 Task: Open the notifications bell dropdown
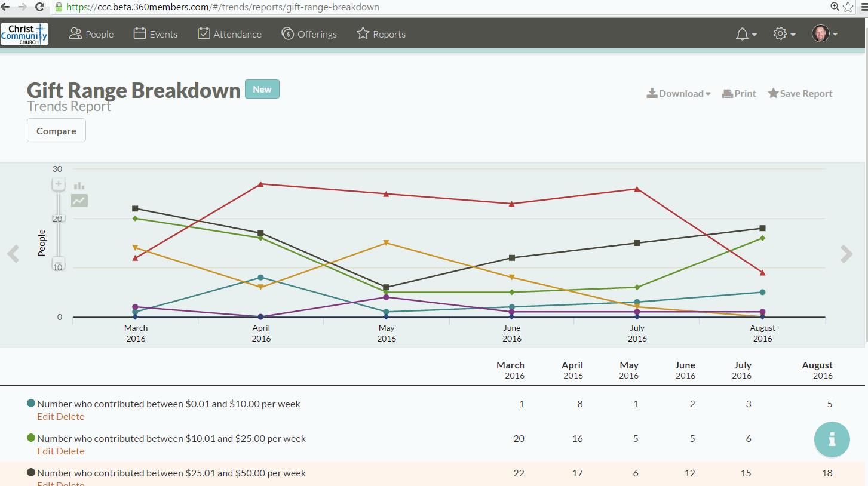click(x=746, y=35)
